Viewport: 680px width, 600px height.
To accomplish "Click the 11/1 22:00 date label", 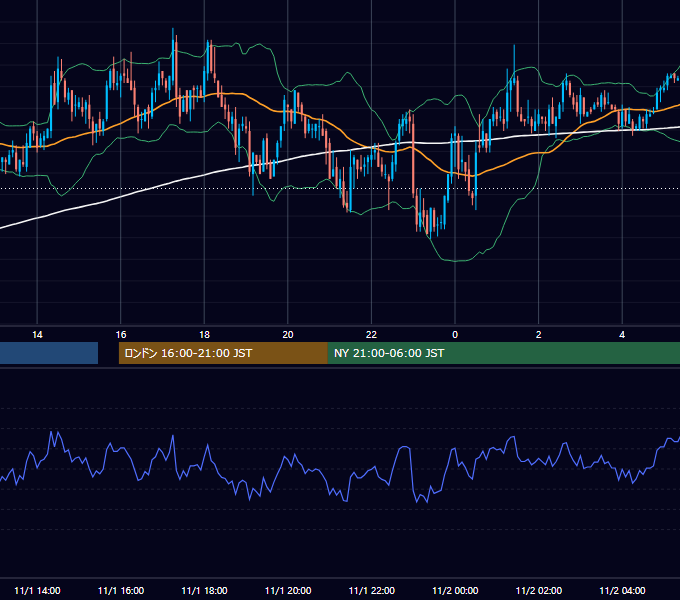I will [372, 590].
